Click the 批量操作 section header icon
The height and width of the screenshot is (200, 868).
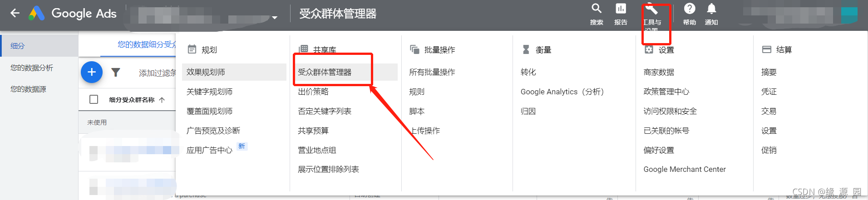point(414,49)
